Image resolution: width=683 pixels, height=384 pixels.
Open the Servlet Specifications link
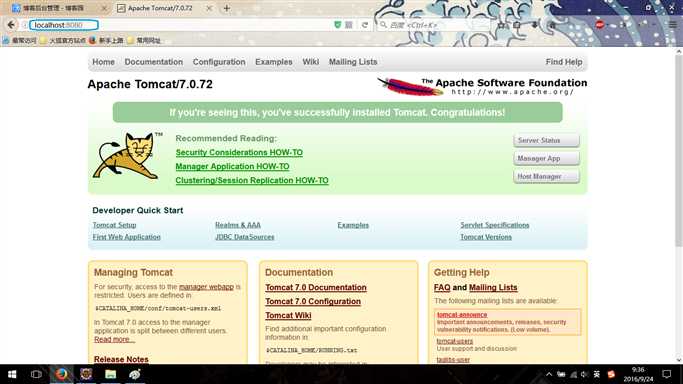495,225
